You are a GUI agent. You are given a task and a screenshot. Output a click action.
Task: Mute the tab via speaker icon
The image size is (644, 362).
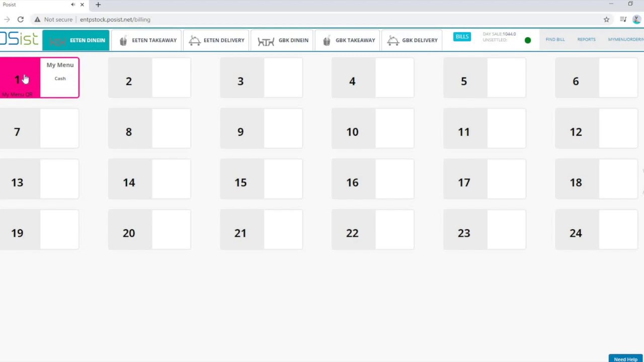pyautogui.click(x=73, y=5)
